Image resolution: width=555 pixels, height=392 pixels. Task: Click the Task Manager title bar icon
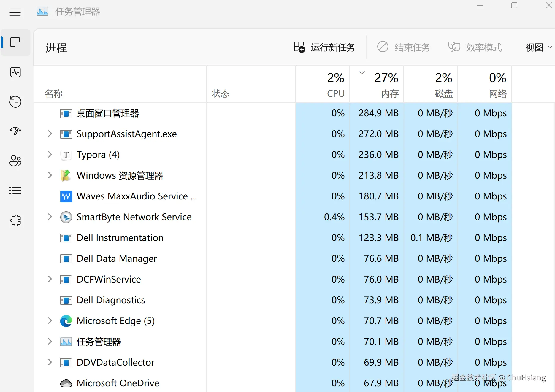[42, 12]
